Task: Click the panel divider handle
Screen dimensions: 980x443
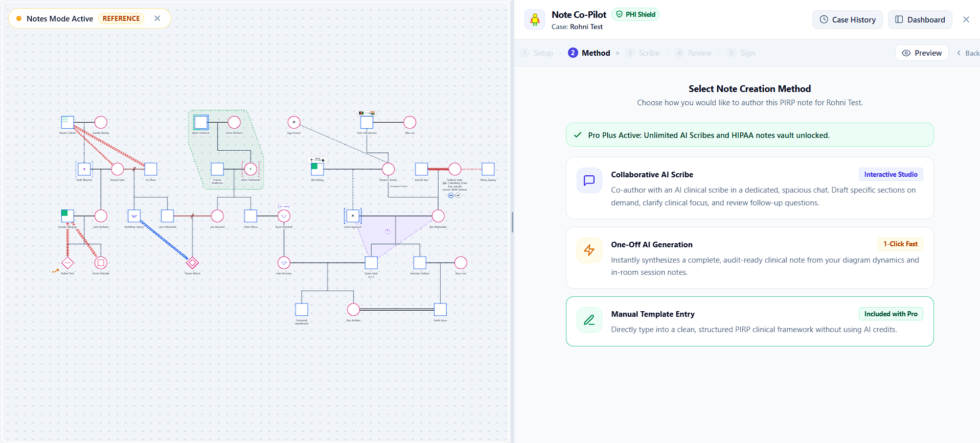Action: [x=512, y=222]
